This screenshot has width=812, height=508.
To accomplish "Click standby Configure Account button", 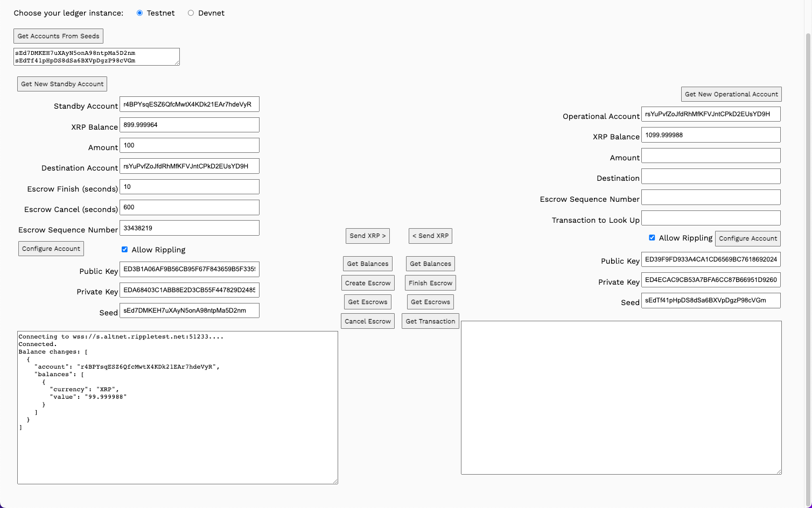I will (x=51, y=249).
